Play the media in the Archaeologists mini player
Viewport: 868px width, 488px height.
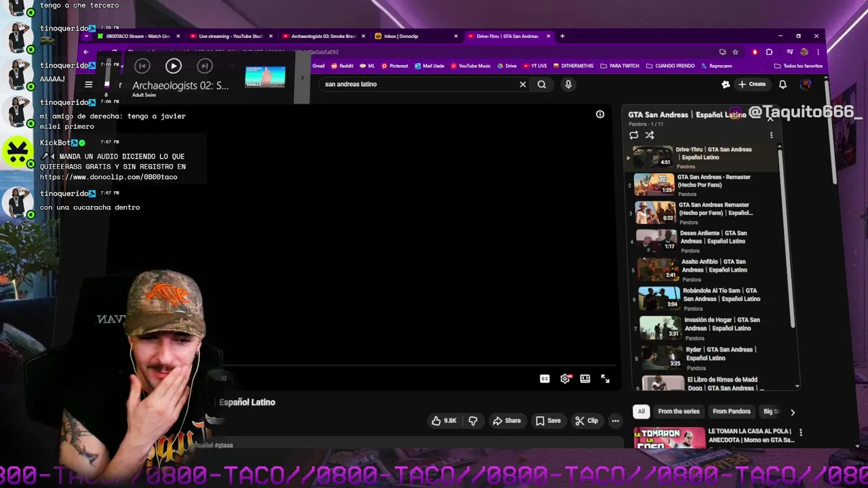[x=173, y=66]
